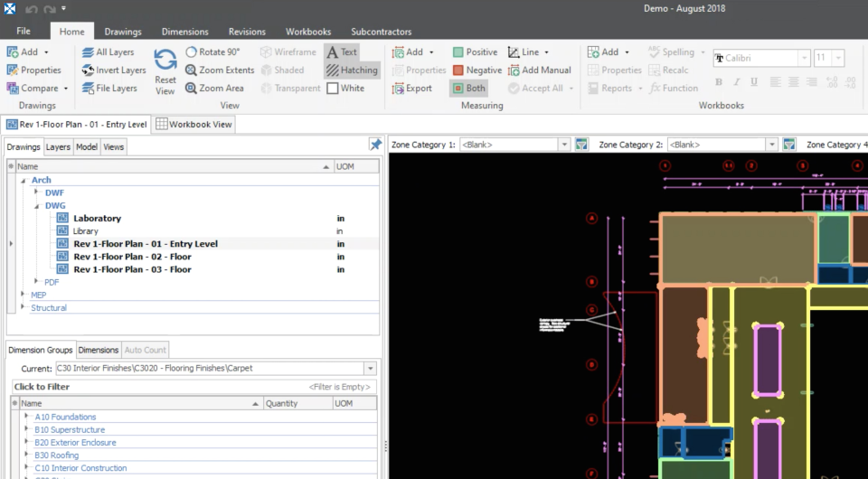This screenshot has height=479, width=868.
Task: Switch to the Dimensions ribbon tab
Action: point(184,32)
